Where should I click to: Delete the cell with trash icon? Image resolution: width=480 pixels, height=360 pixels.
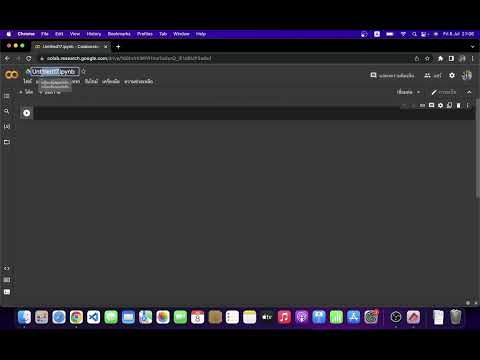tap(459, 105)
